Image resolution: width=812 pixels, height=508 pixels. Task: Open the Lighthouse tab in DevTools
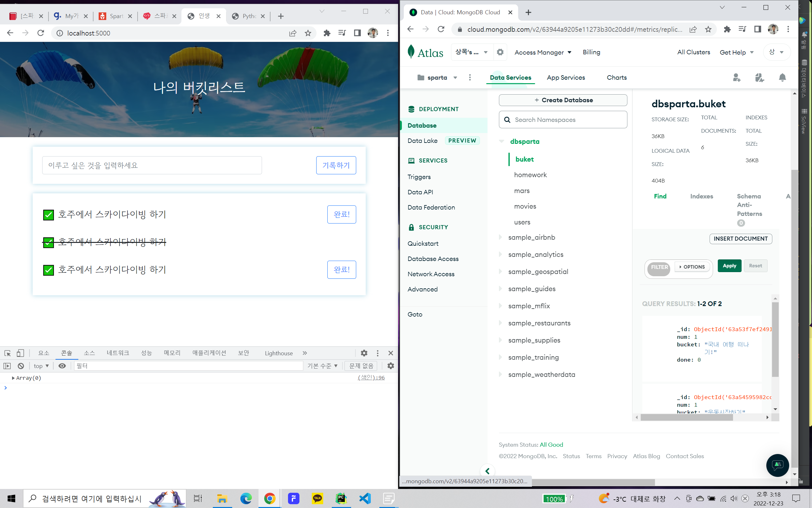(278, 353)
